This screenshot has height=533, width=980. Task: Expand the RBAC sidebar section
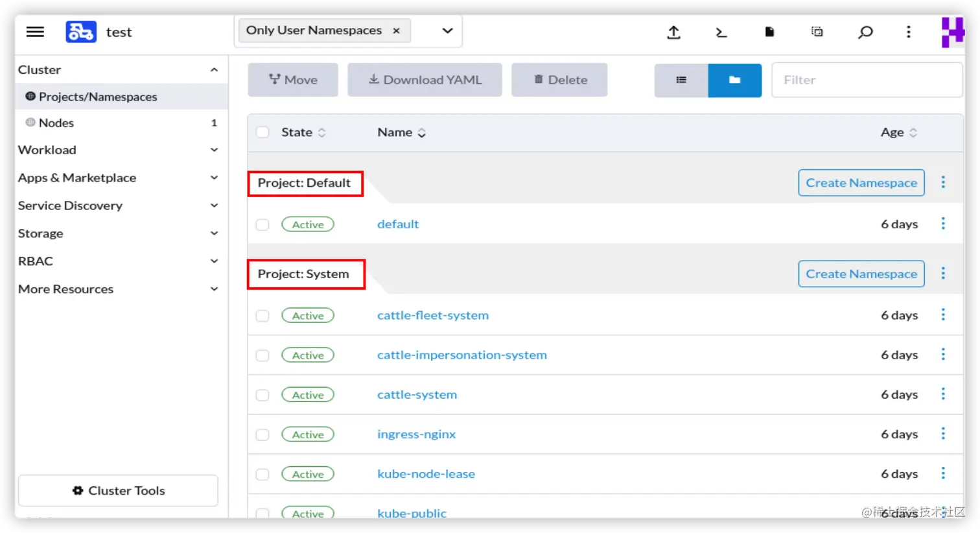coord(214,261)
